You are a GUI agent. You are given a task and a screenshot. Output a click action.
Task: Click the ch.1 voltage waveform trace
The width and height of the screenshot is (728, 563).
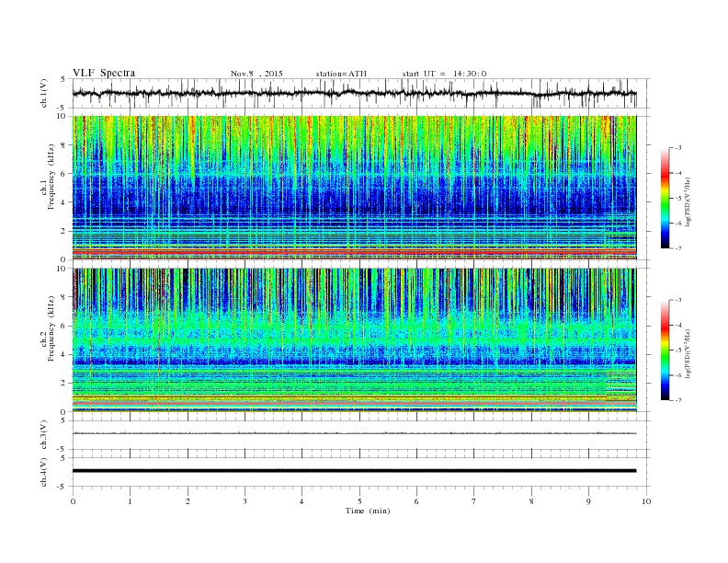coord(354,93)
